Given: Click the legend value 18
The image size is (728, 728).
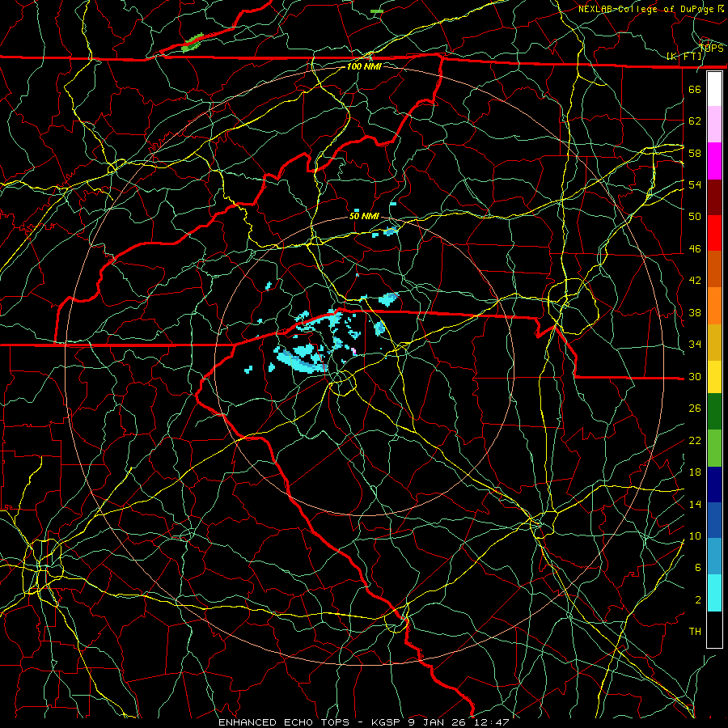Looking at the screenshot, I should (695, 472).
